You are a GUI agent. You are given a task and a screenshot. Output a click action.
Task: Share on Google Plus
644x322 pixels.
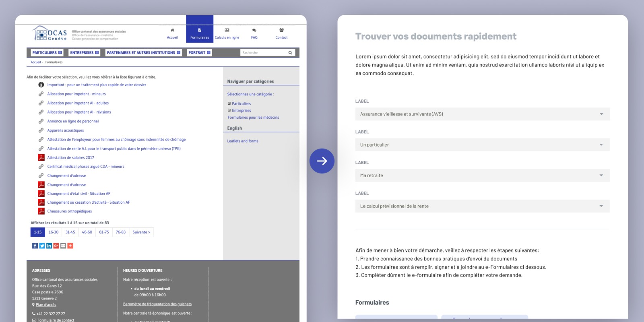coord(56,246)
